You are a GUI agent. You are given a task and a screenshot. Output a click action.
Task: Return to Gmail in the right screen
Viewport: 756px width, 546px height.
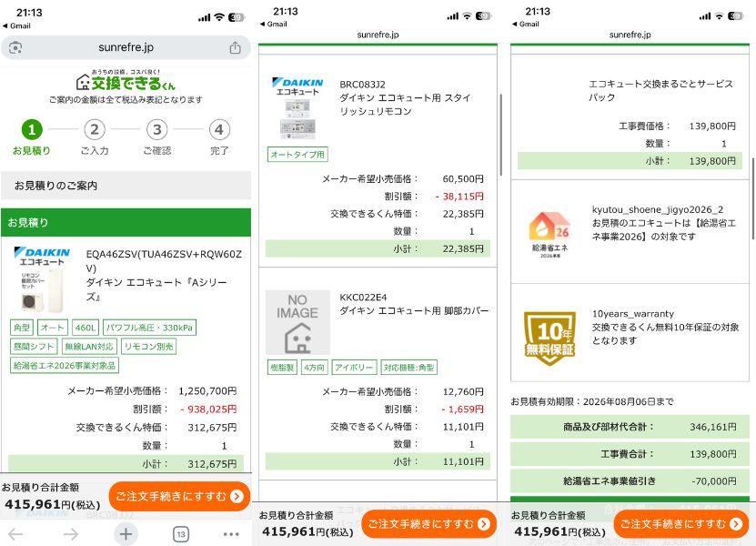[x=526, y=25]
